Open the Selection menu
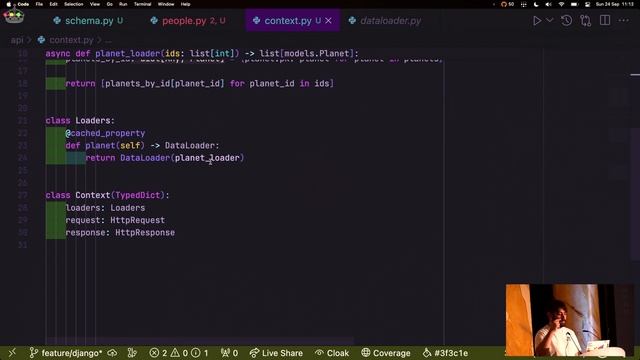Image resolution: width=640 pixels, height=360 pixels. tap(73, 4)
